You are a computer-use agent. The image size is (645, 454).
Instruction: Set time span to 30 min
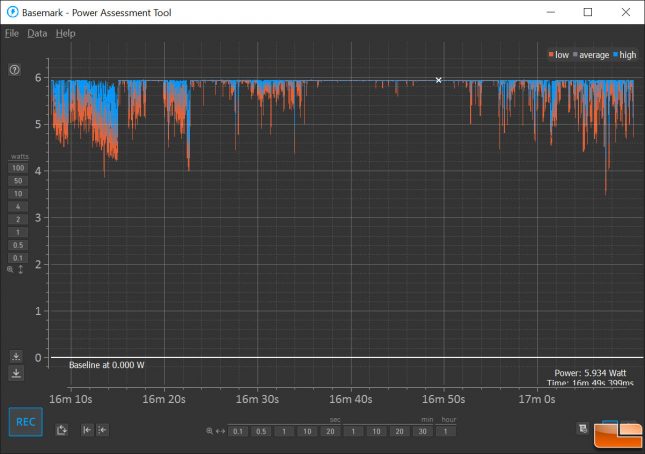coord(422,431)
